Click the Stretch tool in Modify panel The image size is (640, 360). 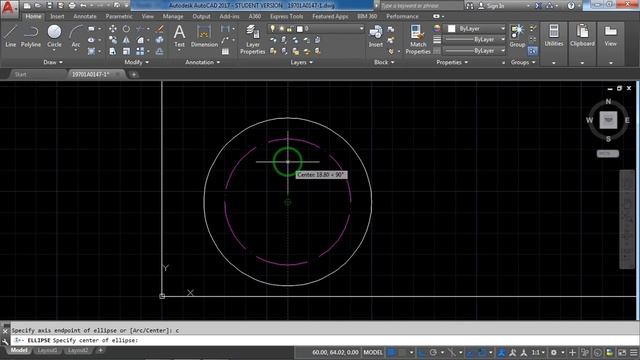[x=113, y=51]
